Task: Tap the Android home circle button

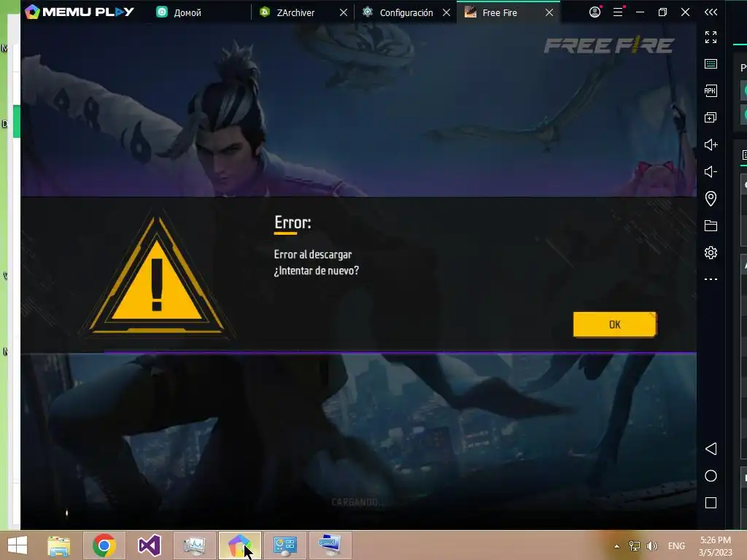Action: tap(711, 475)
